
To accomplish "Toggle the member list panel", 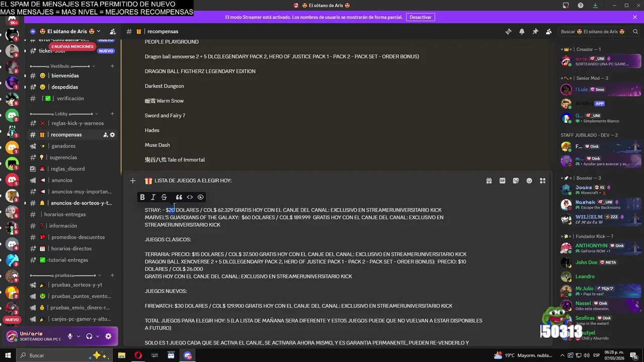I will [548, 31].
